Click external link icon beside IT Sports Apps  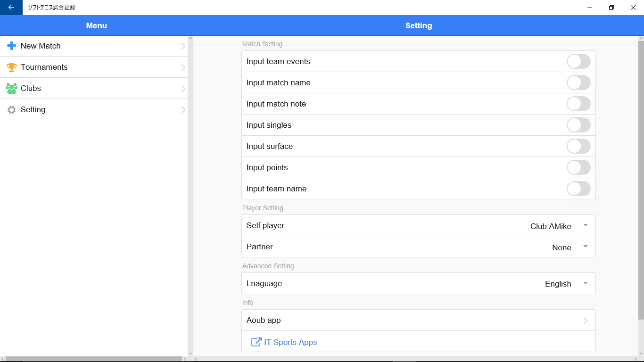pyautogui.click(x=256, y=342)
